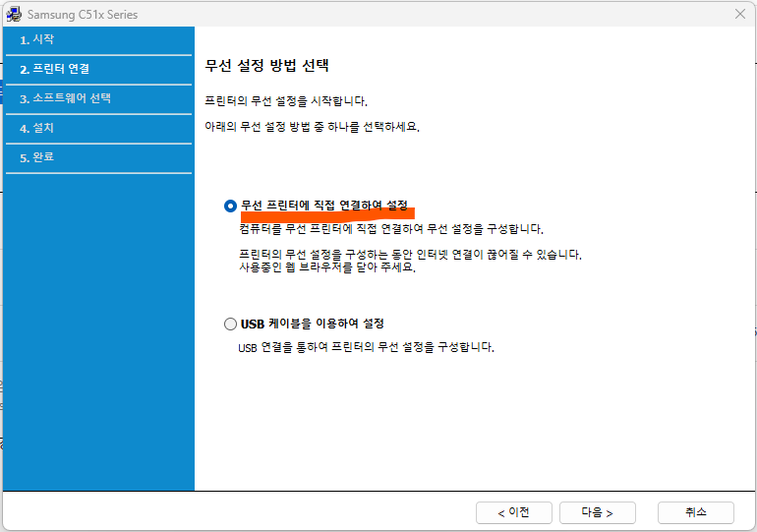Viewport: 757px width, 532px height.
Task: Go back with the < 이전 button
Action: [513, 512]
